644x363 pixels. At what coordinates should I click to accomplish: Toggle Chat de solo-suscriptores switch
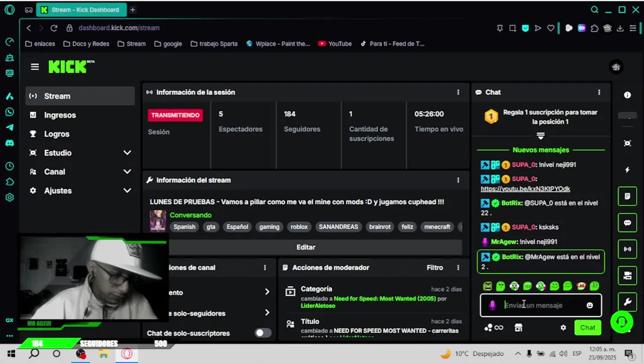pyautogui.click(x=263, y=333)
